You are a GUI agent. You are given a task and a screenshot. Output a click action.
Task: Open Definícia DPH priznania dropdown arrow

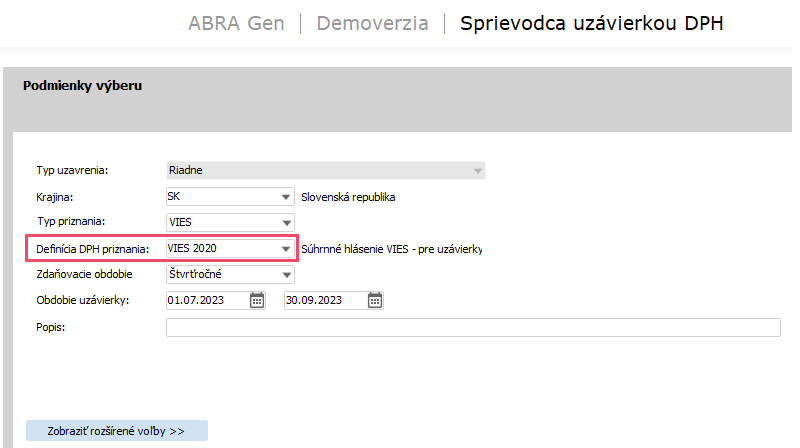286,248
